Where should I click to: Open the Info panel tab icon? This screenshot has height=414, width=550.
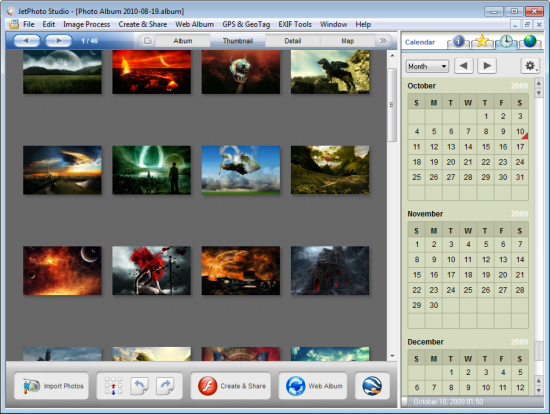click(458, 41)
